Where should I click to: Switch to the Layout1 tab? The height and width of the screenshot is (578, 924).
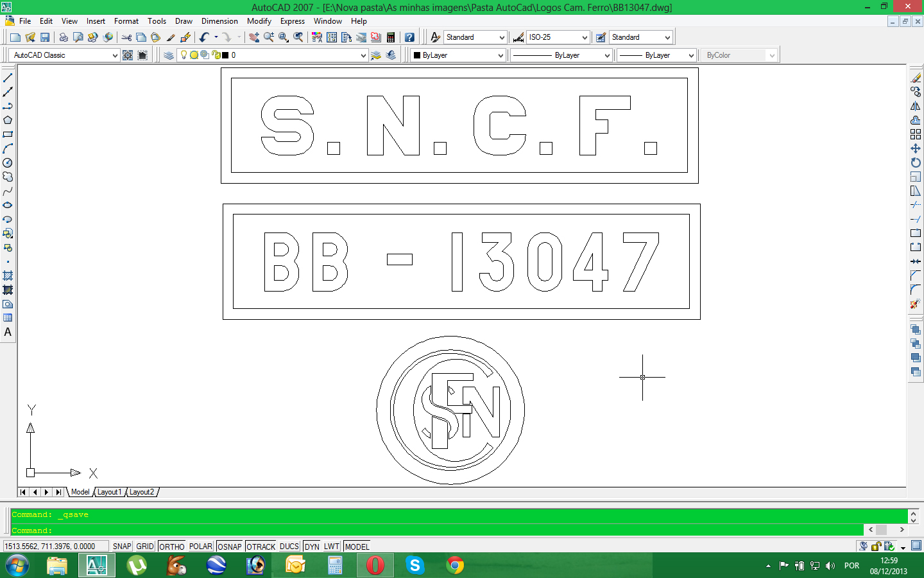[x=109, y=492]
